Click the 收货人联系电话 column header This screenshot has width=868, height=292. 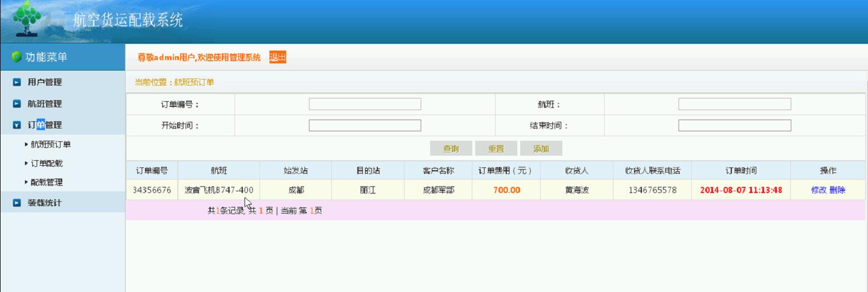coord(653,171)
